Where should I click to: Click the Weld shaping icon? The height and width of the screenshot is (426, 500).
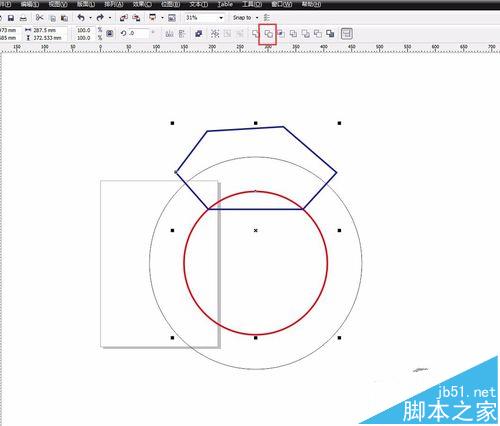tap(256, 34)
